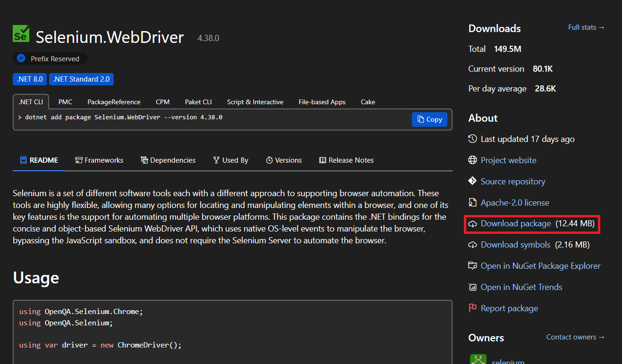Click the NuGet Trends chart icon
Image resolution: width=622 pixels, height=364 pixels.
472,287
